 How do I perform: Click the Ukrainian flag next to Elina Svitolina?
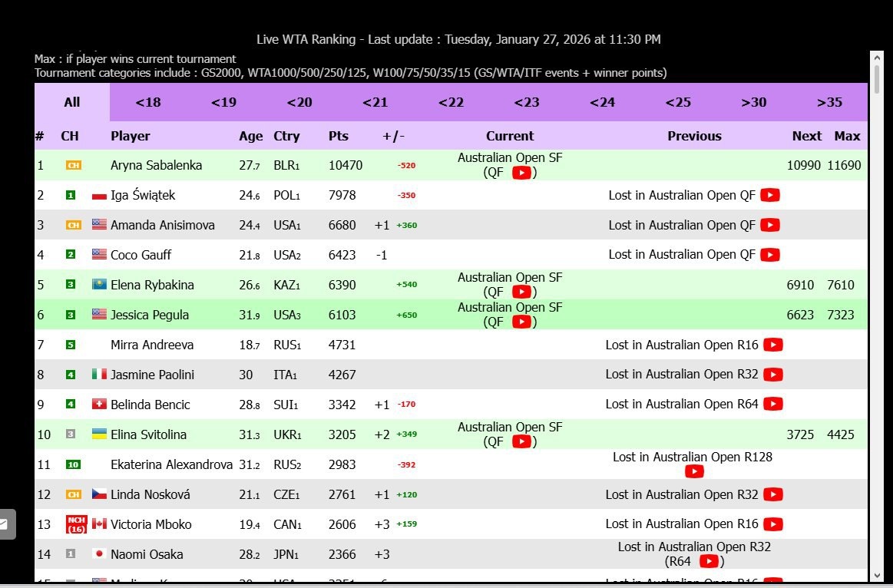[x=99, y=434]
